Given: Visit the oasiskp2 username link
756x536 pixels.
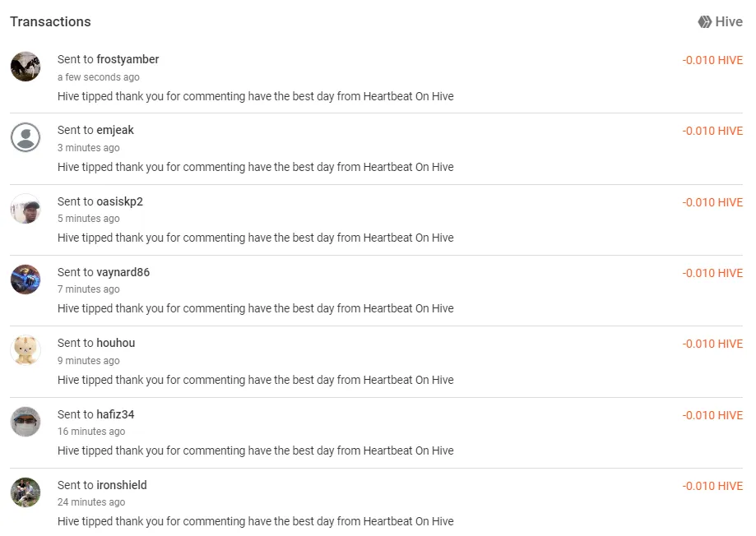Looking at the screenshot, I should 119,201.
